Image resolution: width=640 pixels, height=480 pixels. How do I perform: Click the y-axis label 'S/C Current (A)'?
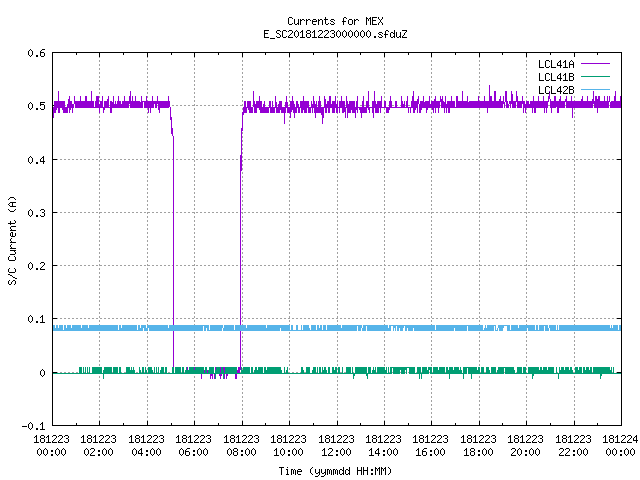[x=13, y=240]
